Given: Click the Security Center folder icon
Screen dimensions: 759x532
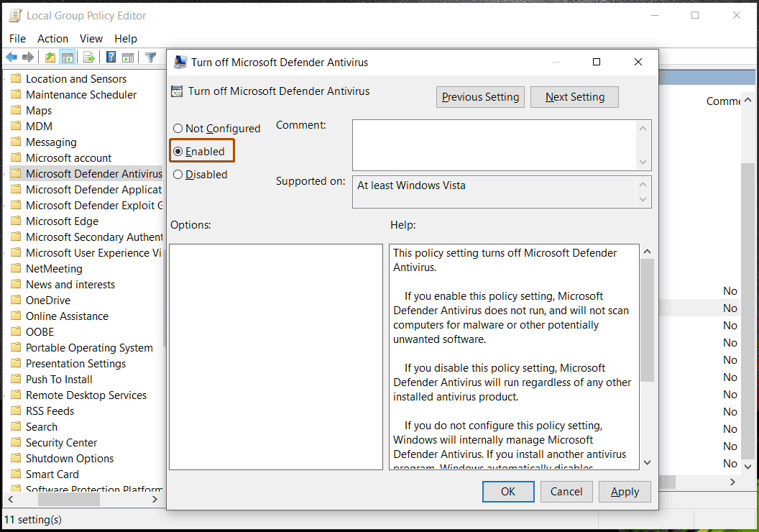Looking at the screenshot, I should 16,442.
